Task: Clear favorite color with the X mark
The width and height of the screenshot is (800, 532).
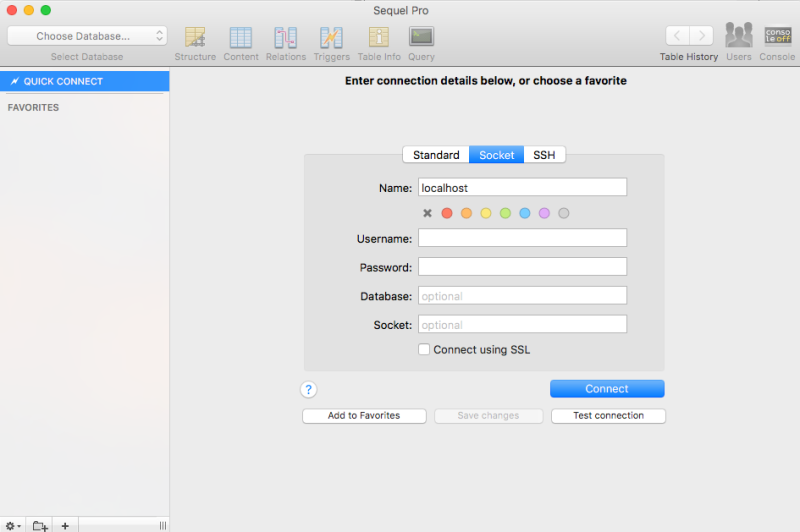Action: (428, 213)
